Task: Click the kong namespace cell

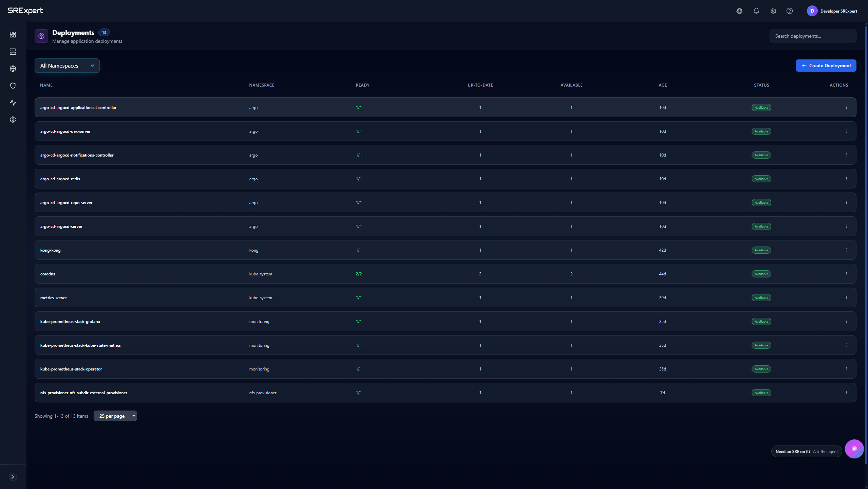Action: 253,250
